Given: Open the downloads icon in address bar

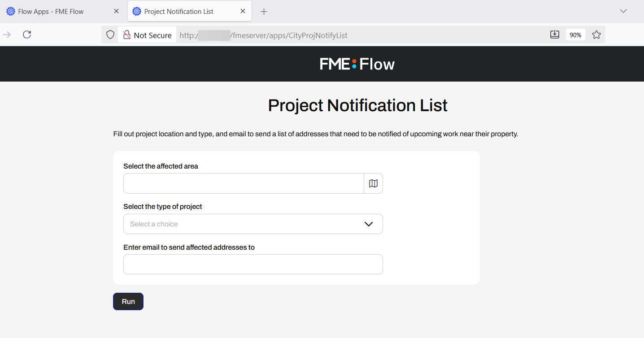Looking at the screenshot, I should pyautogui.click(x=555, y=35).
